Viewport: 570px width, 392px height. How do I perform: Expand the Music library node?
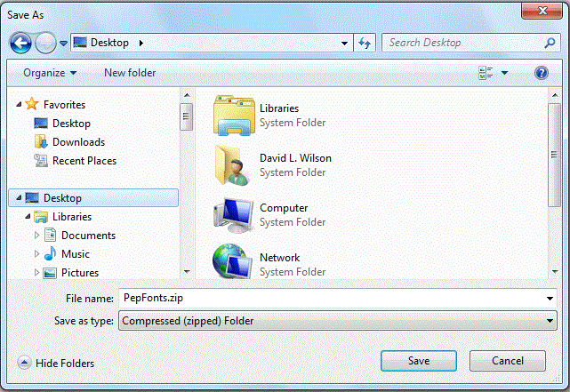[x=36, y=254]
